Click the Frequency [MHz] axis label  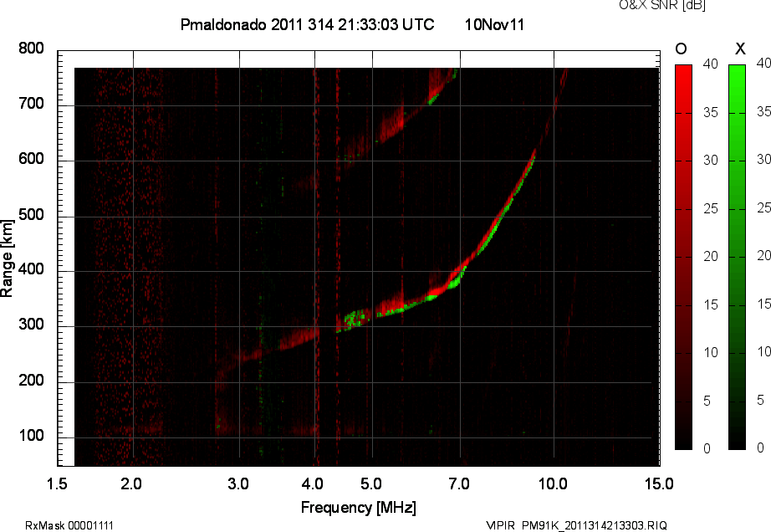click(x=359, y=508)
